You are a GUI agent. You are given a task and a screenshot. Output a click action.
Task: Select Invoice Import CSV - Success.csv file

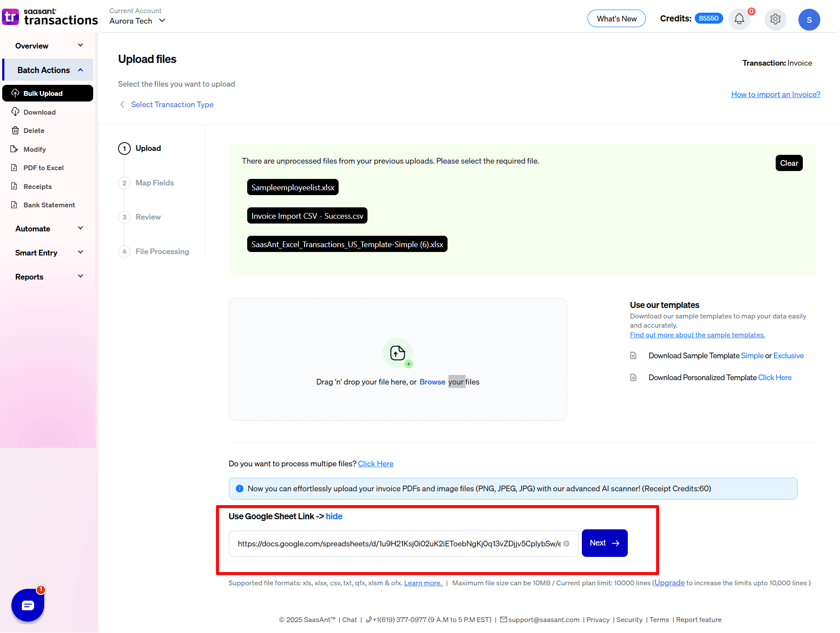click(307, 216)
